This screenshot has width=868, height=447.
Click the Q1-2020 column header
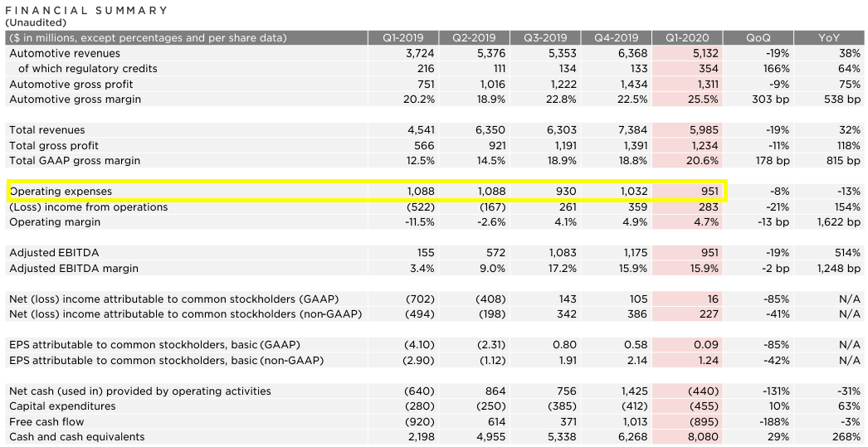click(x=688, y=38)
